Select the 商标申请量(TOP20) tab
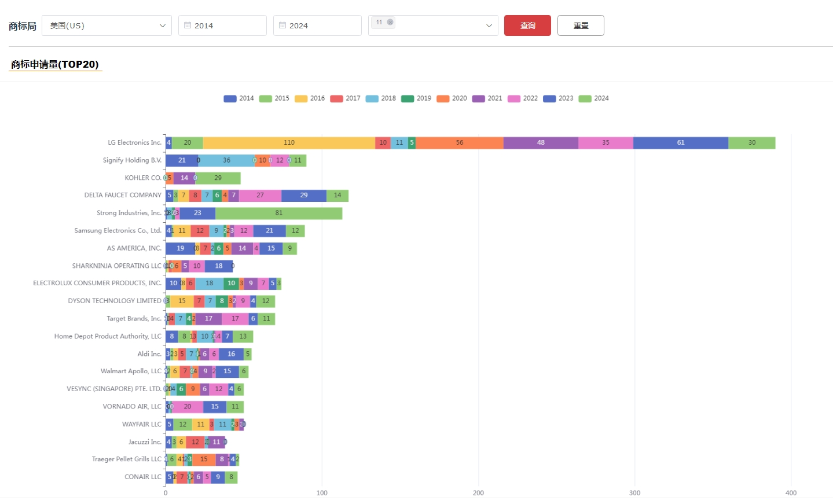 pos(55,64)
